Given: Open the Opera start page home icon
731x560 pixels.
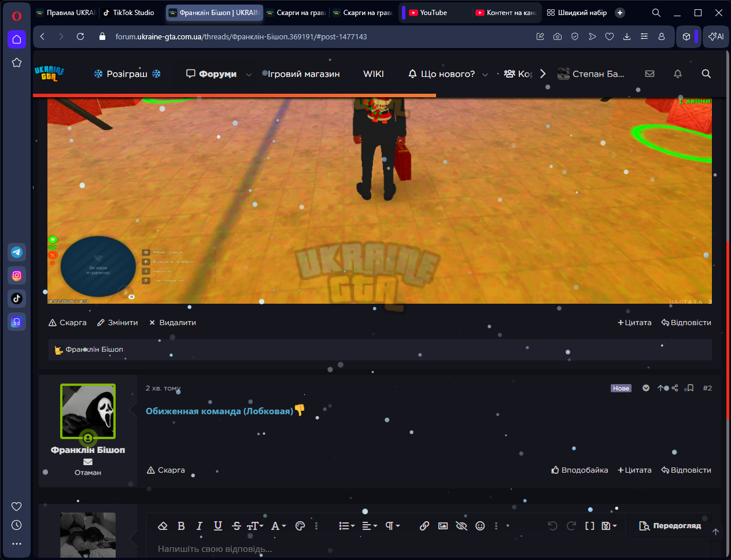Looking at the screenshot, I should coord(17,39).
